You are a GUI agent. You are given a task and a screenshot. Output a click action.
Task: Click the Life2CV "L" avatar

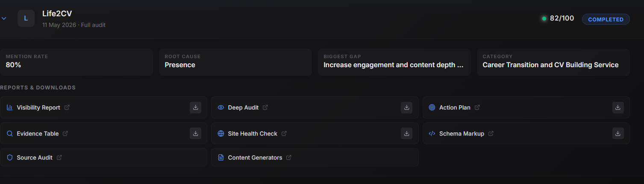(x=26, y=18)
